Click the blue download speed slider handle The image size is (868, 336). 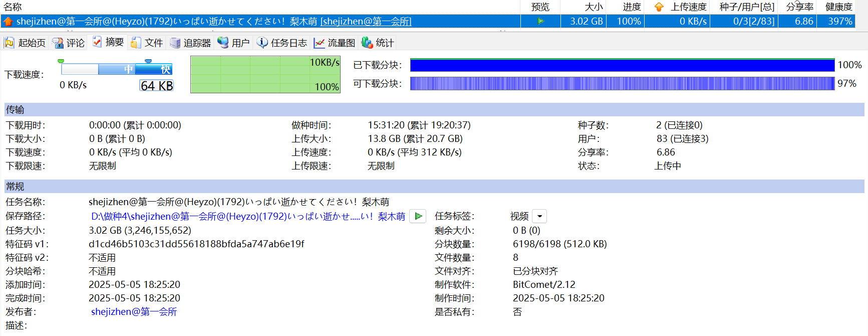click(148, 61)
